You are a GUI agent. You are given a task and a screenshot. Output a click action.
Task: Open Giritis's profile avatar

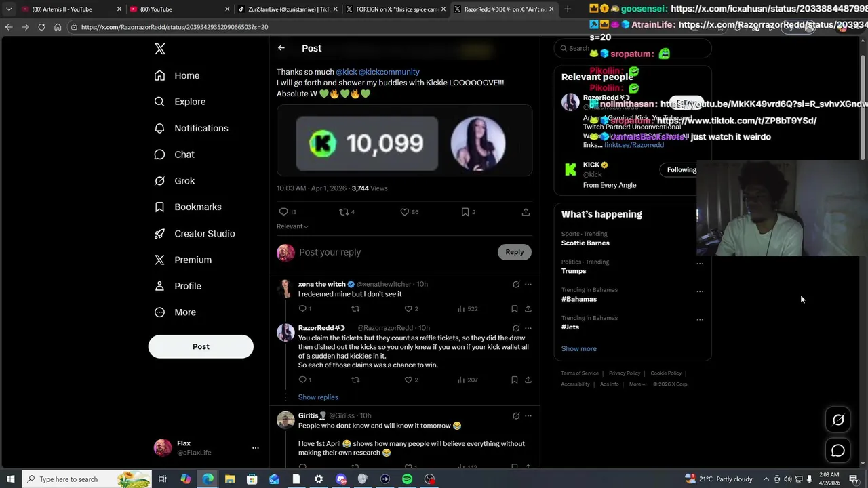pyautogui.click(x=285, y=420)
